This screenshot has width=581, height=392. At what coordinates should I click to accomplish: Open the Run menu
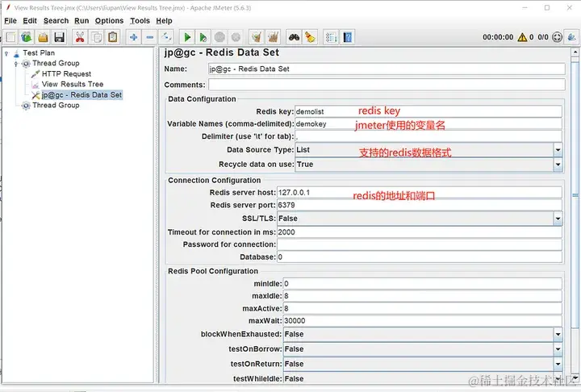(x=82, y=21)
